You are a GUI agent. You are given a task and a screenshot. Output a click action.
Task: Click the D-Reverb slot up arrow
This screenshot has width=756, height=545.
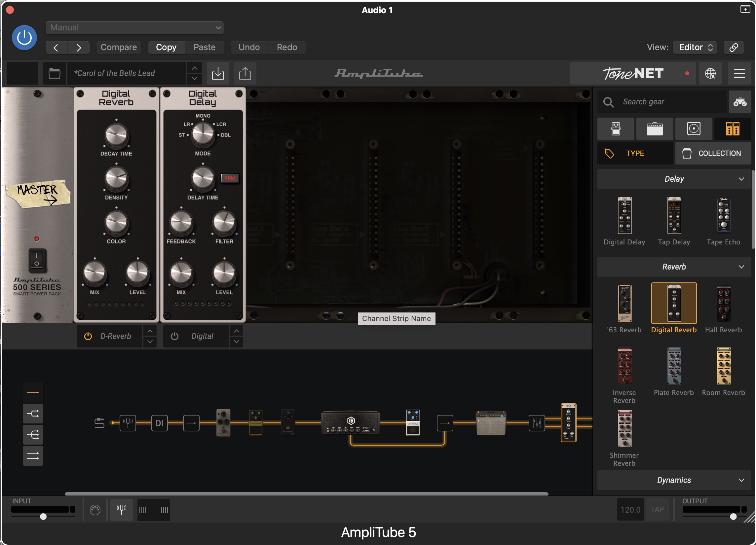150,331
